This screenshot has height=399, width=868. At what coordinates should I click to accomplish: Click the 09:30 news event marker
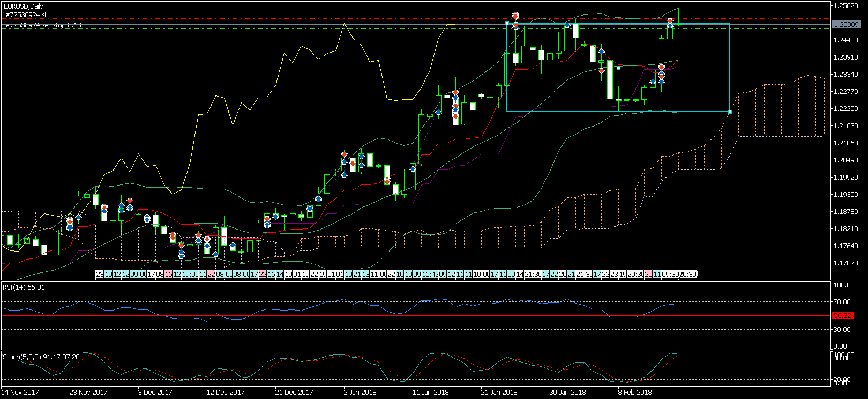tap(670, 274)
